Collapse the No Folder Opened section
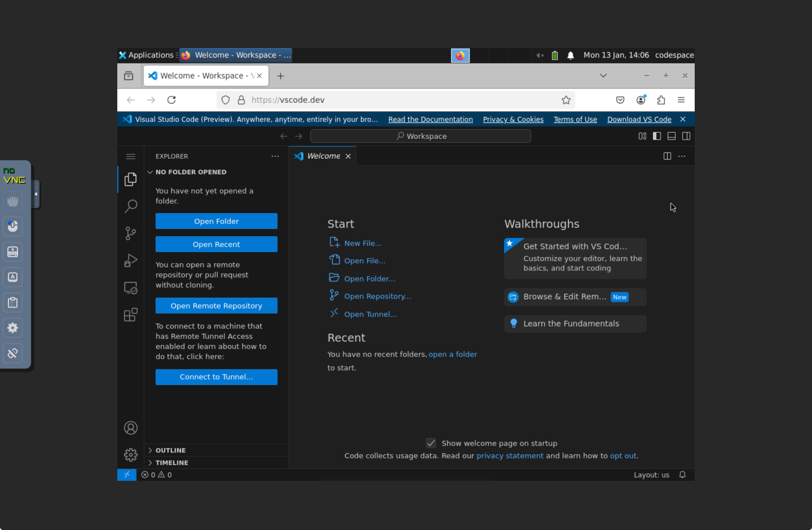Viewport: 812px width, 530px height. pos(216,172)
